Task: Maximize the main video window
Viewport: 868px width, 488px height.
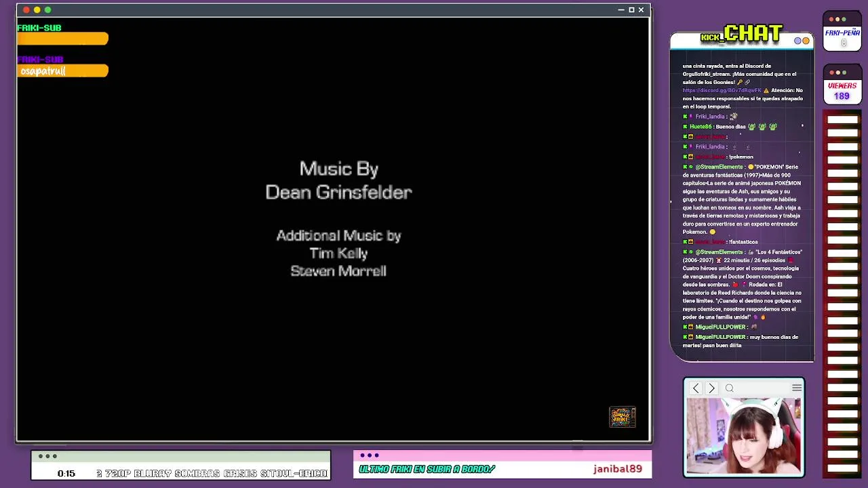Action: pyautogui.click(x=631, y=10)
